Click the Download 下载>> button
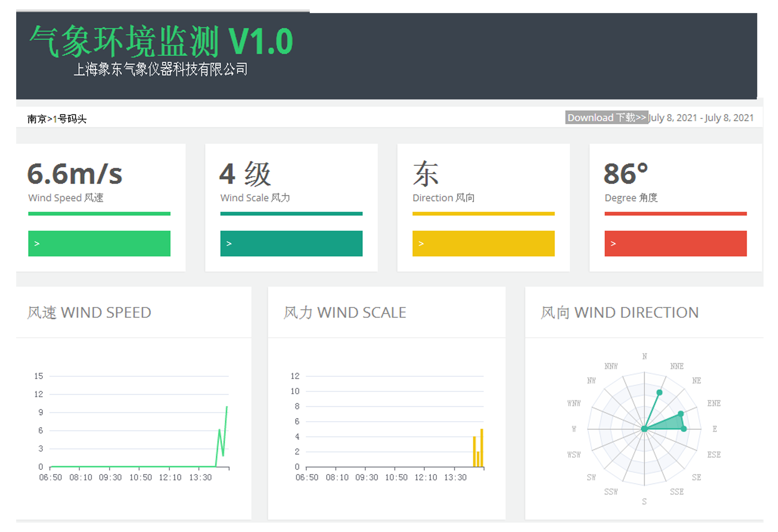The height and width of the screenshot is (532, 778). [x=607, y=117]
